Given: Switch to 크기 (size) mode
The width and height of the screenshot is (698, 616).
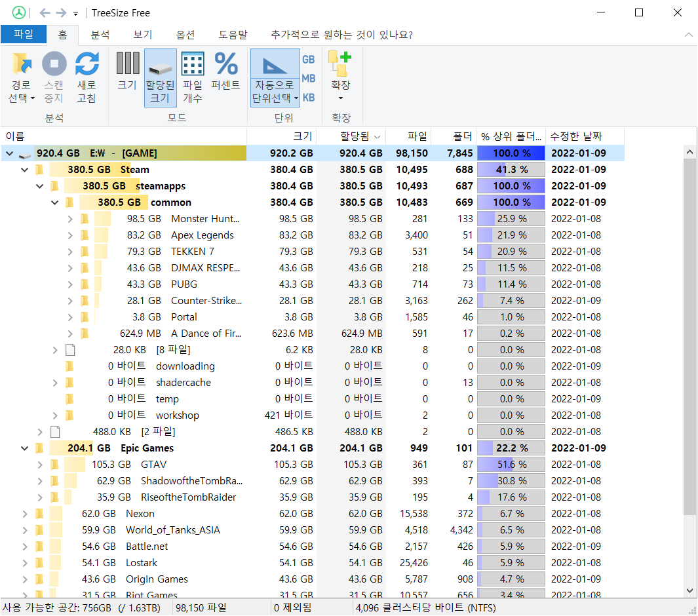Looking at the screenshot, I should coord(128,71).
